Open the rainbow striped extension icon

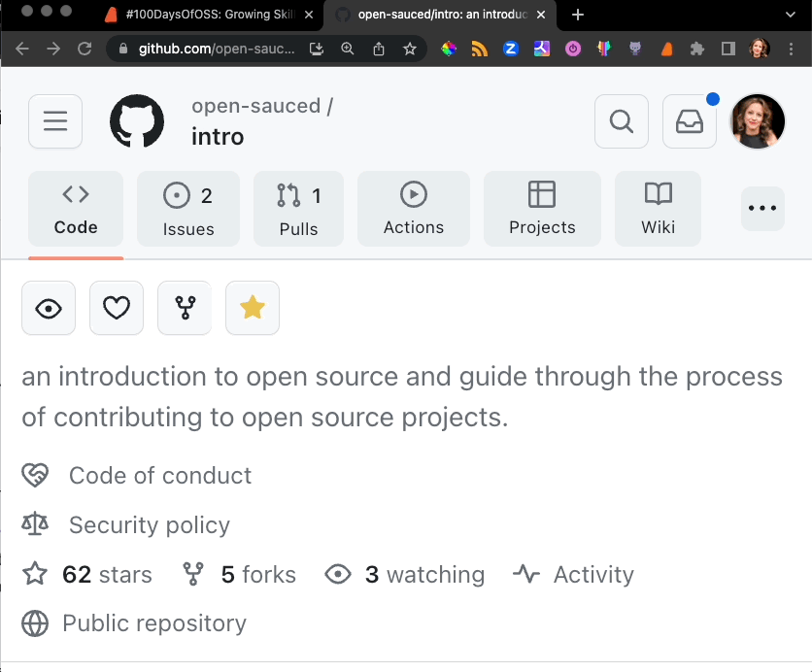tap(604, 49)
